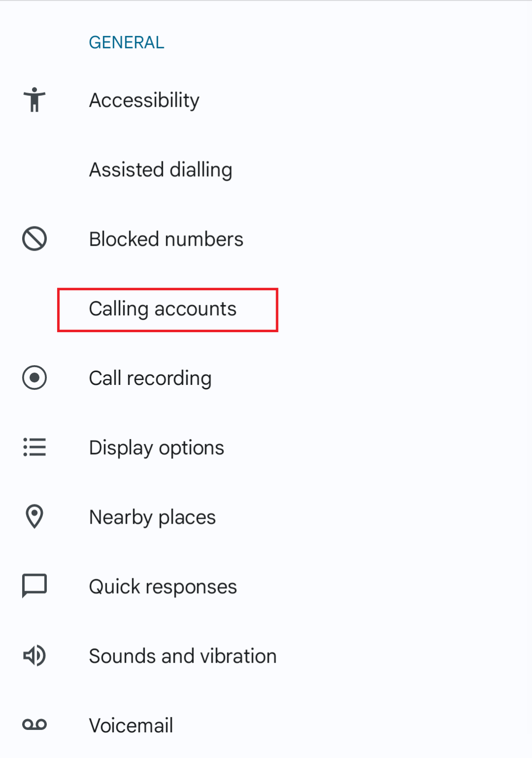The width and height of the screenshot is (532, 758).
Task: Tap the Quick responses speech bubble icon
Action: [x=34, y=586]
